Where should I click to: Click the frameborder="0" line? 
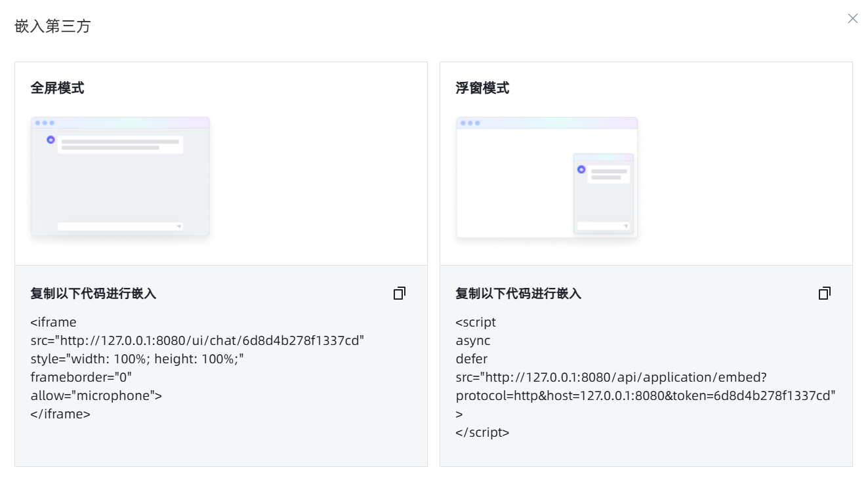click(81, 377)
